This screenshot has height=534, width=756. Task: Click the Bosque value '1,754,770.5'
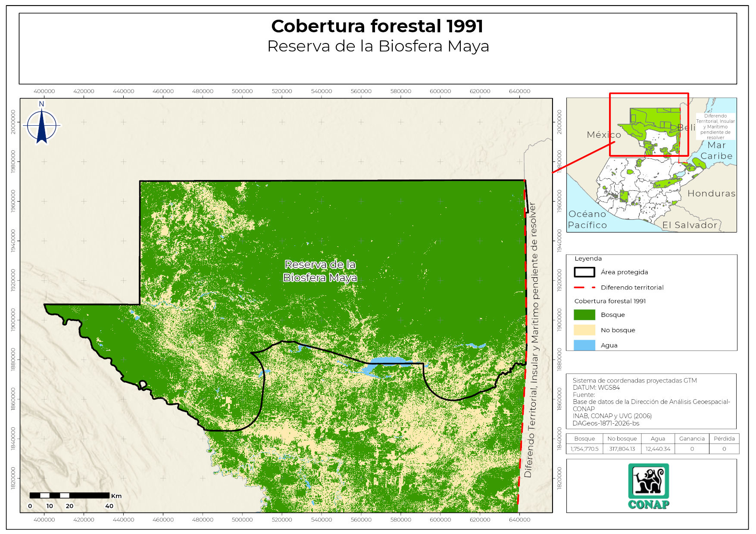pyautogui.click(x=584, y=449)
